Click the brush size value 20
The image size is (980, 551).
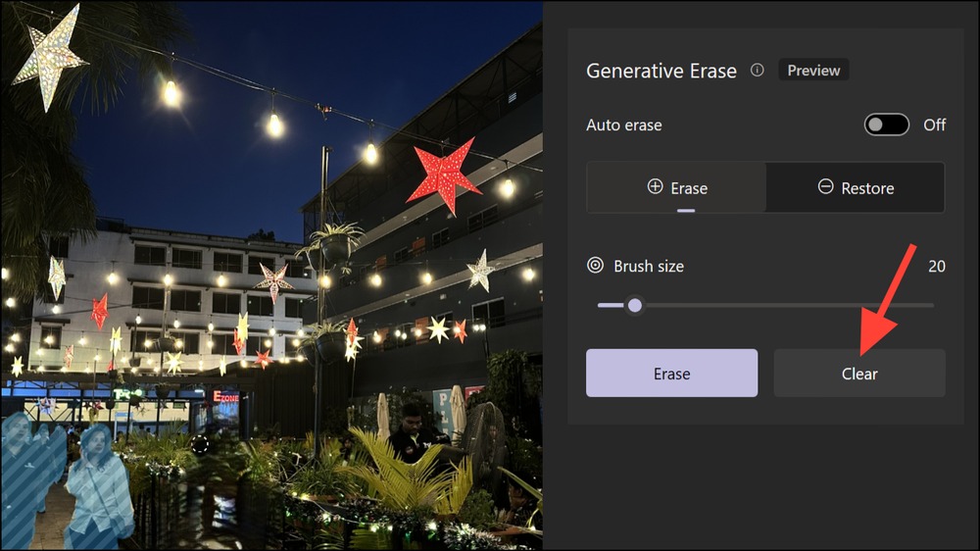pos(936,266)
